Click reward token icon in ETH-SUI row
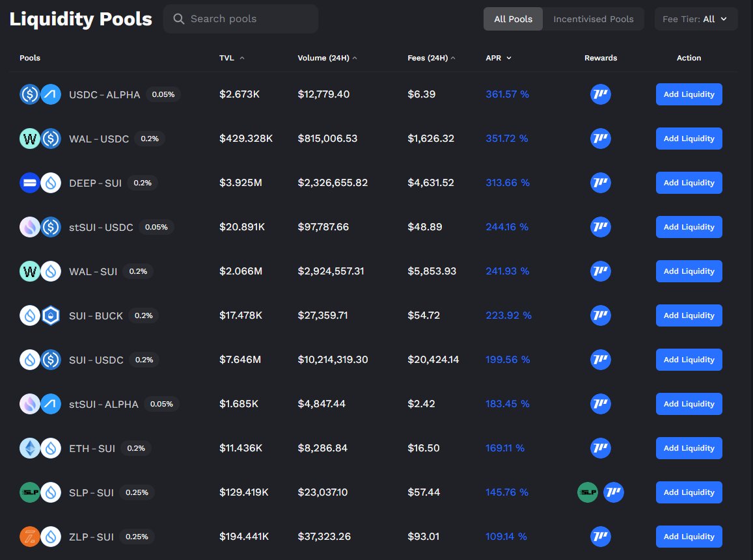The width and height of the screenshot is (753, 560). coord(600,447)
